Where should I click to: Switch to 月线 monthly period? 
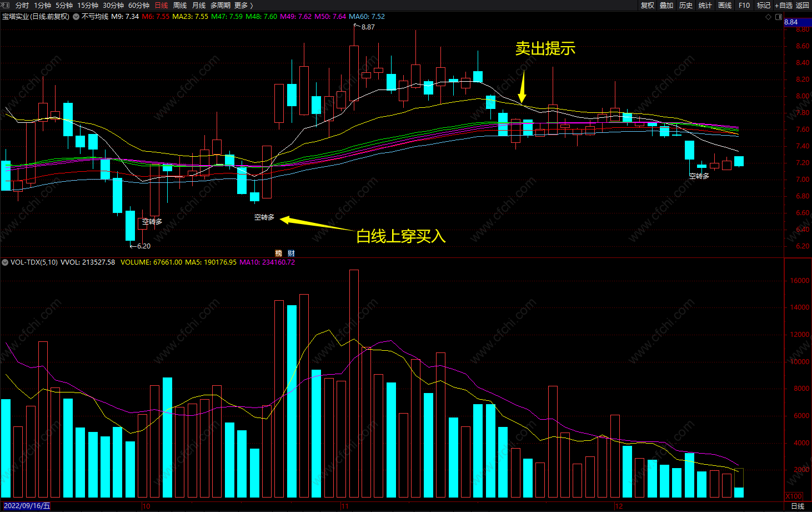click(x=199, y=5)
